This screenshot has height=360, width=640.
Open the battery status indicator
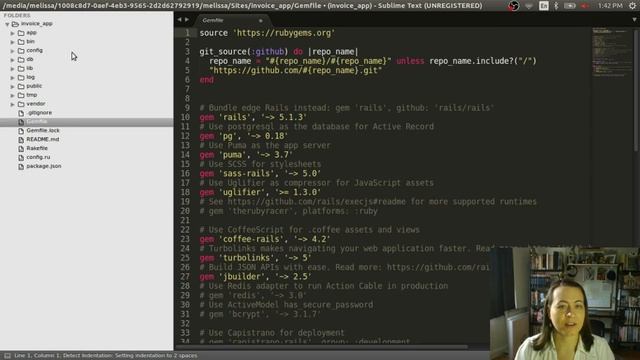pos(570,6)
